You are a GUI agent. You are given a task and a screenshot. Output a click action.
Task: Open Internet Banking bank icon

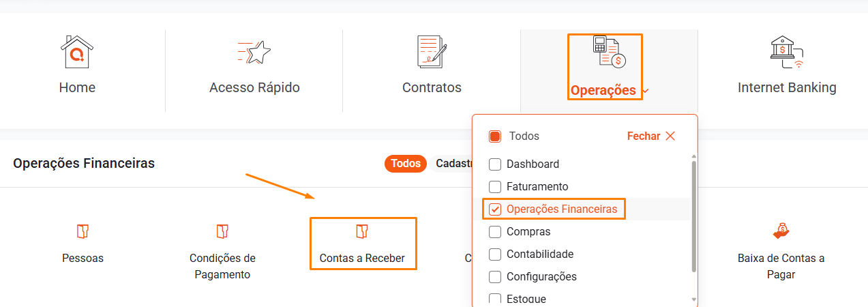point(787,52)
